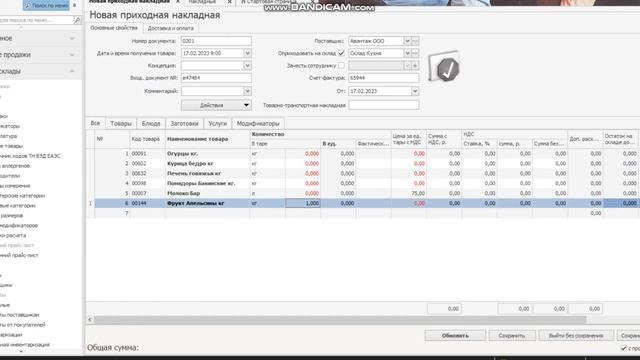Click the horizontal scrollbar left arrow
The width and height of the screenshot is (640, 360).
[x=90, y=320]
